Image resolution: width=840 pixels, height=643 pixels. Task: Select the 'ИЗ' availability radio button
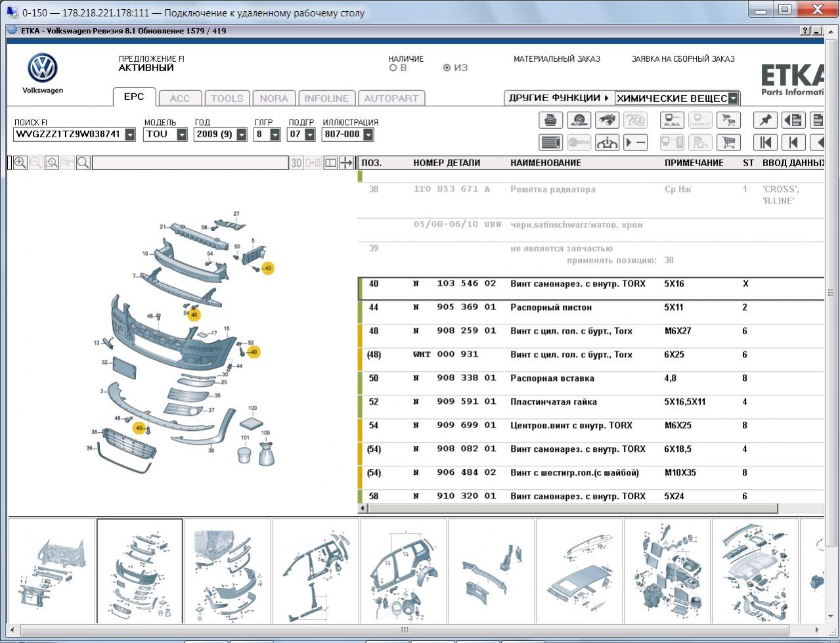point(447,68)
